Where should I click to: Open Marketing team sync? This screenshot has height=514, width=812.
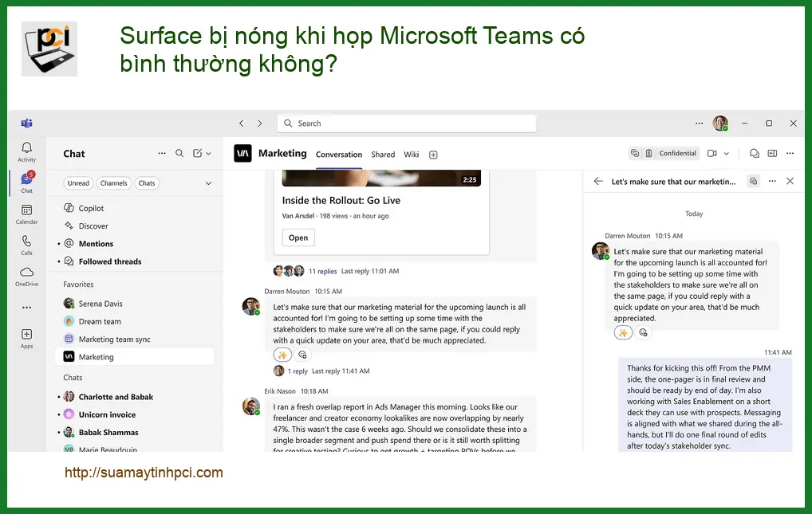click(135, 339)
